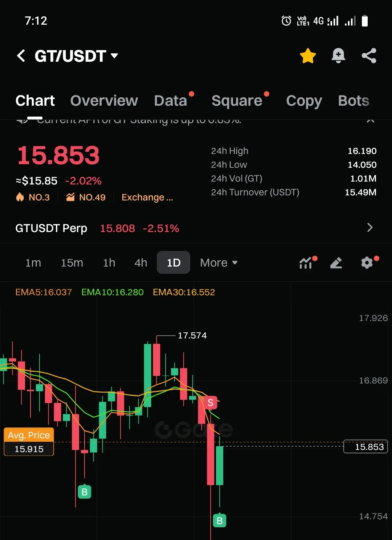Tap the Avg. Price 15.915 label

29,442
